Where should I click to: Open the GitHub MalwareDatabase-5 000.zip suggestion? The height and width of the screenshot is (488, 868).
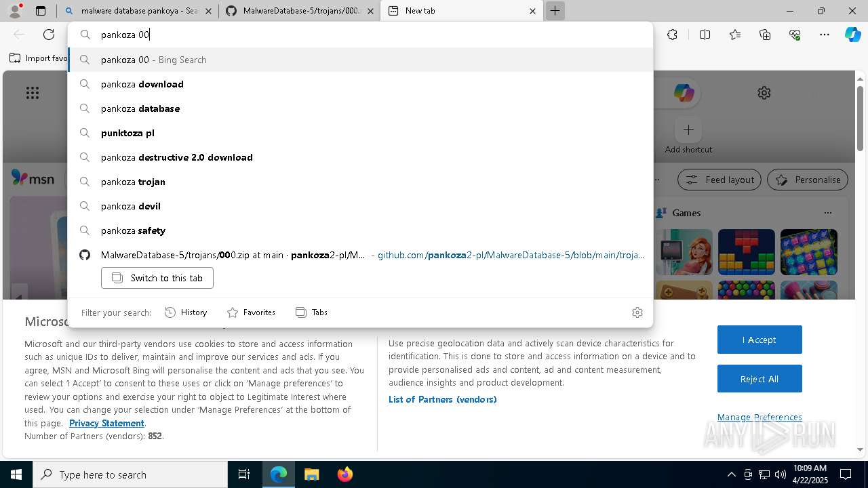[x=361, y=255]
